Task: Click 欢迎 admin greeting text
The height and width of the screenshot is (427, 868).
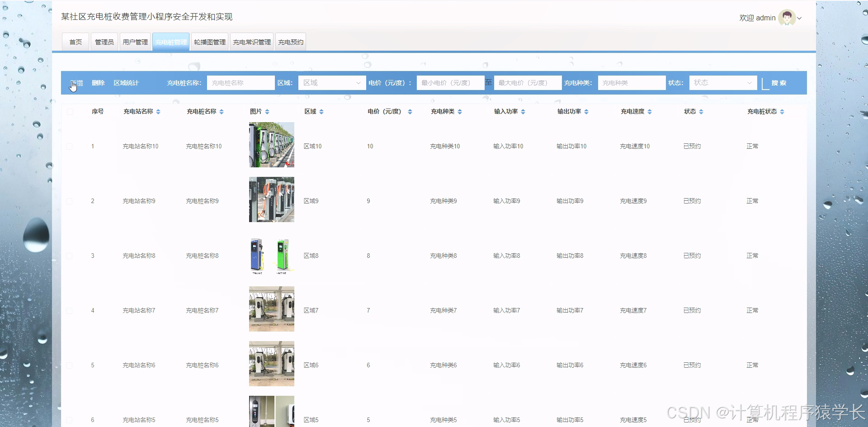Action: (x=757, y=18)
